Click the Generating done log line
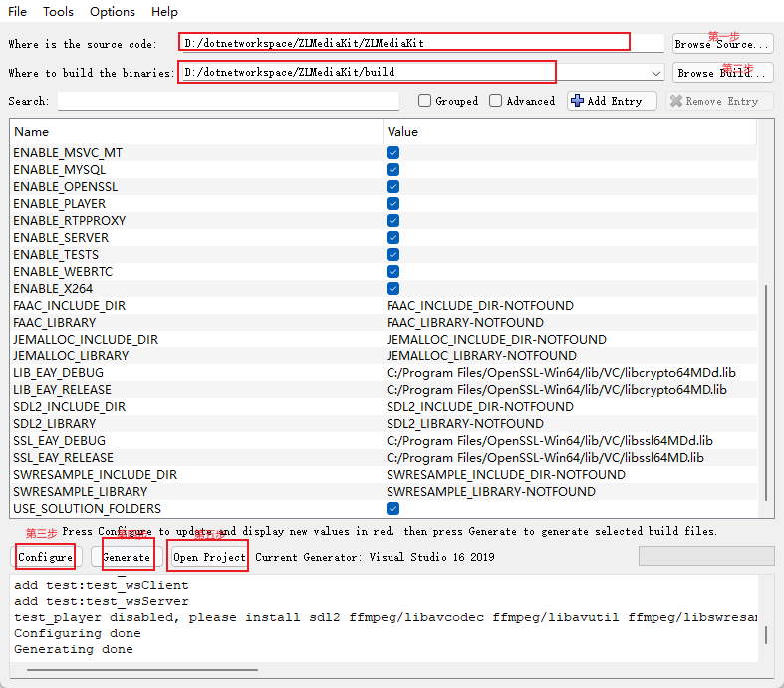Screen dimensions: 784x688 [x=74, y=649]
